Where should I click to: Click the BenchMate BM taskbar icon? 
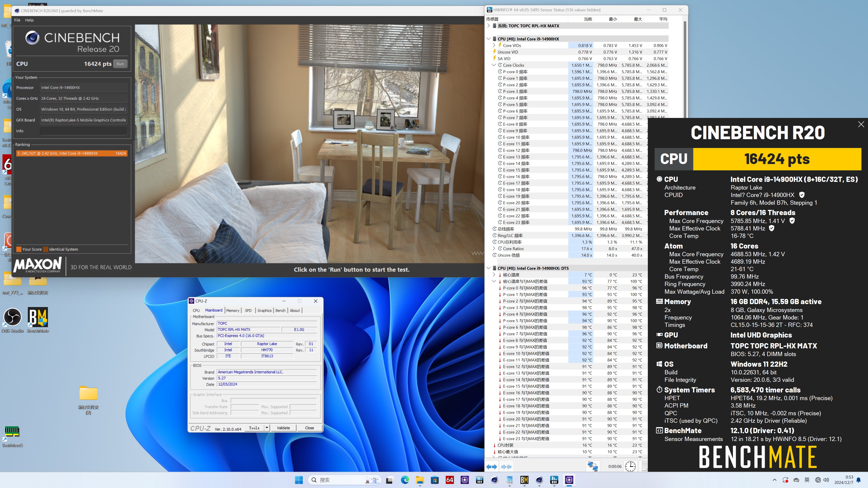(524, 480)
